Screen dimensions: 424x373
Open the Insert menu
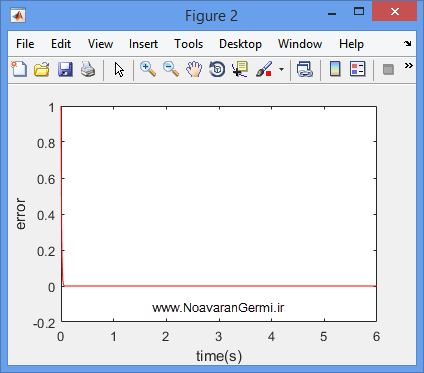tap(143, 44)
